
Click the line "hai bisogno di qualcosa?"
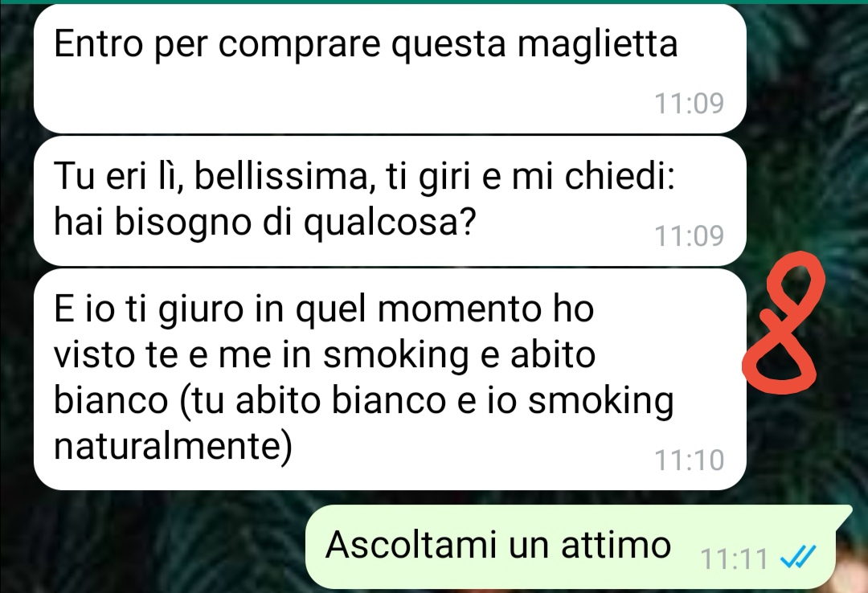coord(264,223)
